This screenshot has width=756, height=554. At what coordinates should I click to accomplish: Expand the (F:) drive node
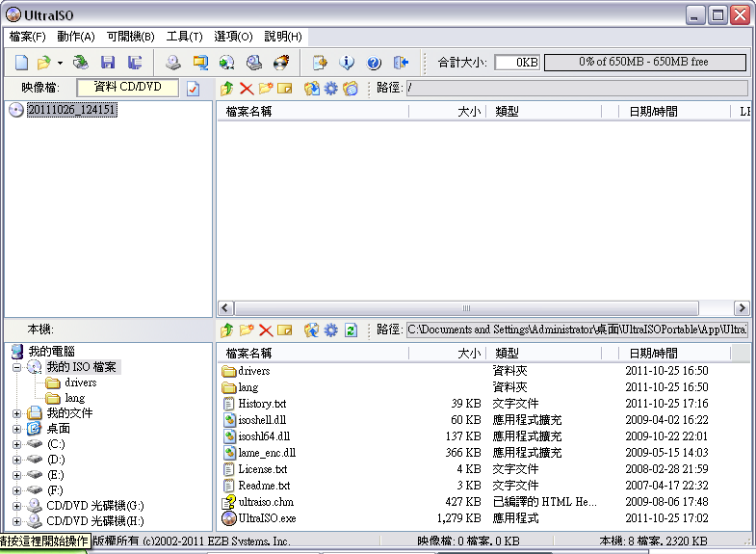pyautogui.click(x=17, y=490)
